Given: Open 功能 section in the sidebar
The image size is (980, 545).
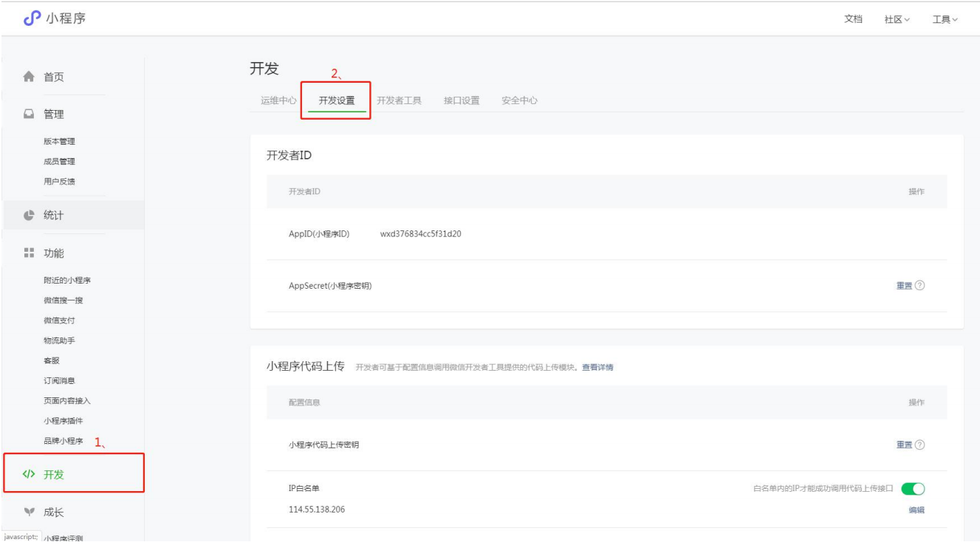Looking at the screenshot, I should [54, 253].
